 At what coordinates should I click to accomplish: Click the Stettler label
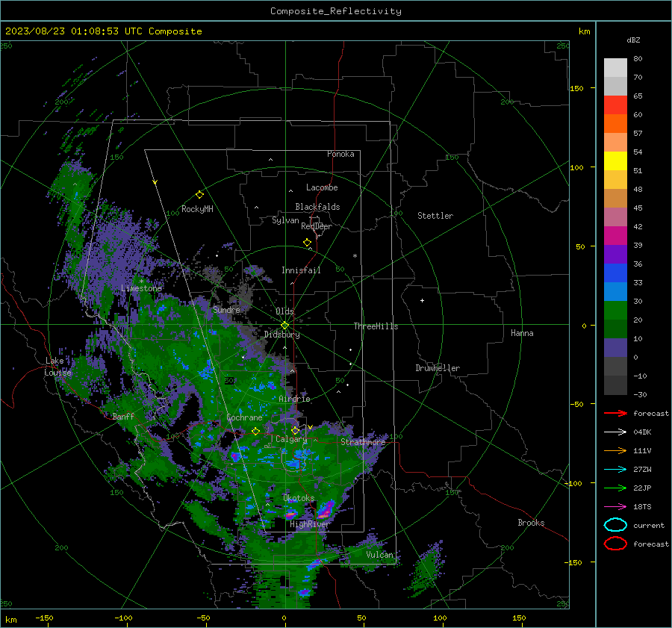[x=435, y=216]
